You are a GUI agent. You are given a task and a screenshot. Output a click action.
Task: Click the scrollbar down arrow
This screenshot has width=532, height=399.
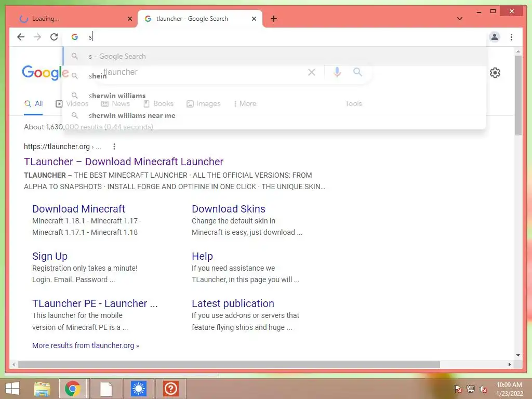pyautogui.click(x=518, y=355)
